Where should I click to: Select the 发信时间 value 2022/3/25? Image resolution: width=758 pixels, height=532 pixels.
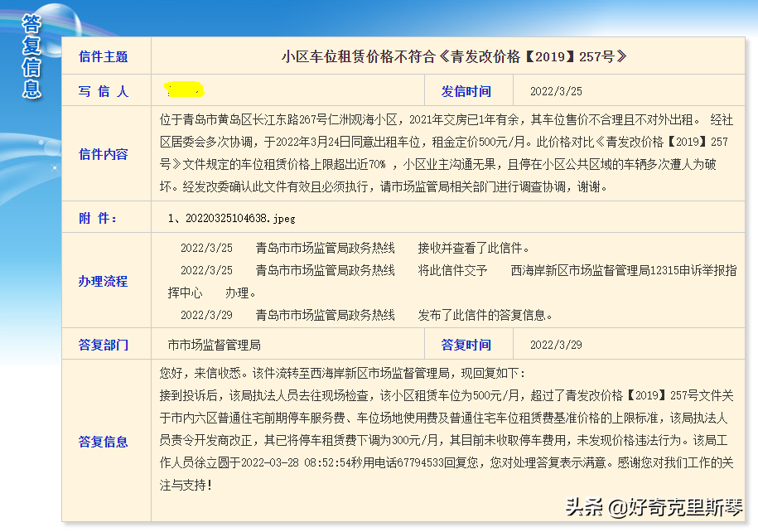(556, 91)
